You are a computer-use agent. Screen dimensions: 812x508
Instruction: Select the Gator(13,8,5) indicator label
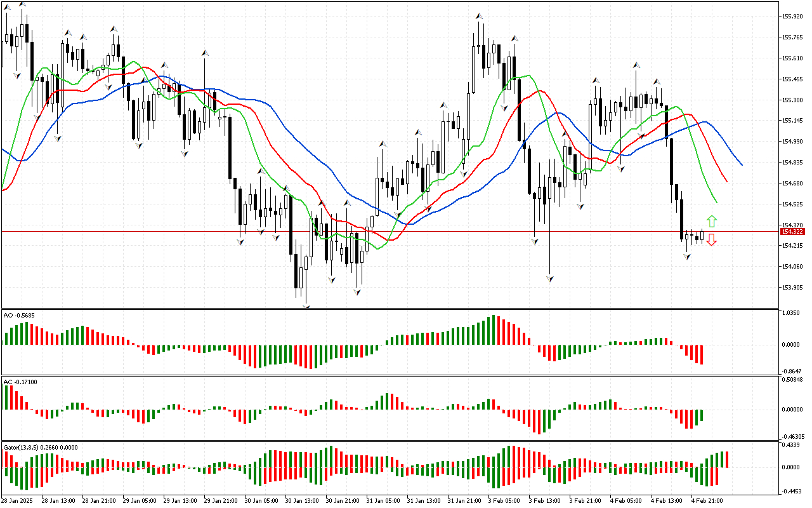click(41, 447)
